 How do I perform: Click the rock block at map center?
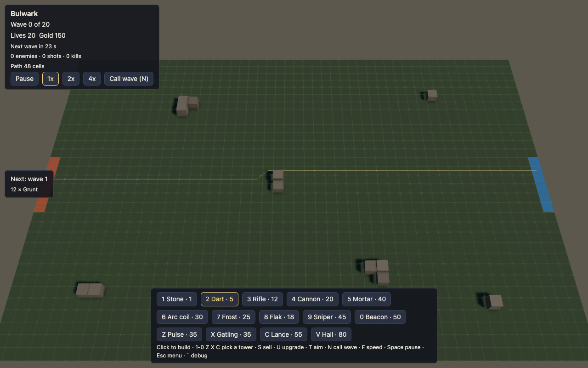pyautogui.click(x=278, y=181)
